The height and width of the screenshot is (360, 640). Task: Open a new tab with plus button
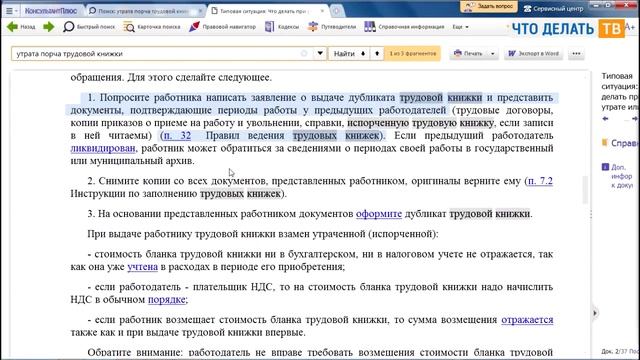coord(336,11)
